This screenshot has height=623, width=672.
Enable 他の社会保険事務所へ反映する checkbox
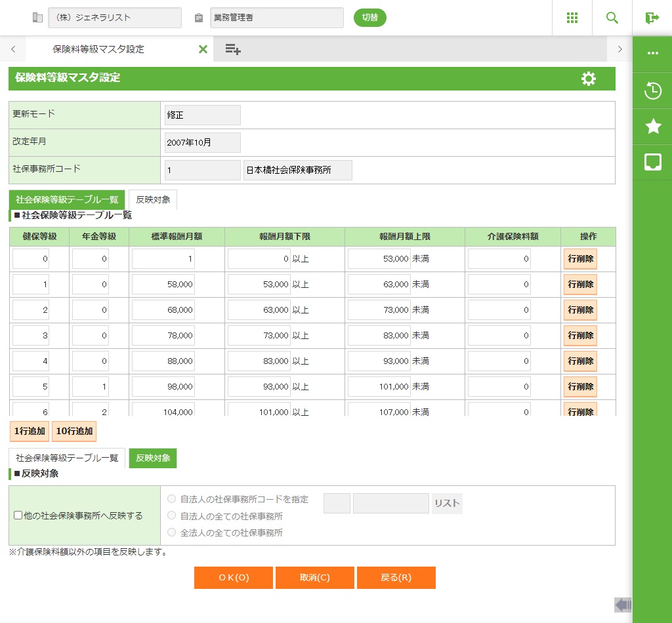pos(18,515)
